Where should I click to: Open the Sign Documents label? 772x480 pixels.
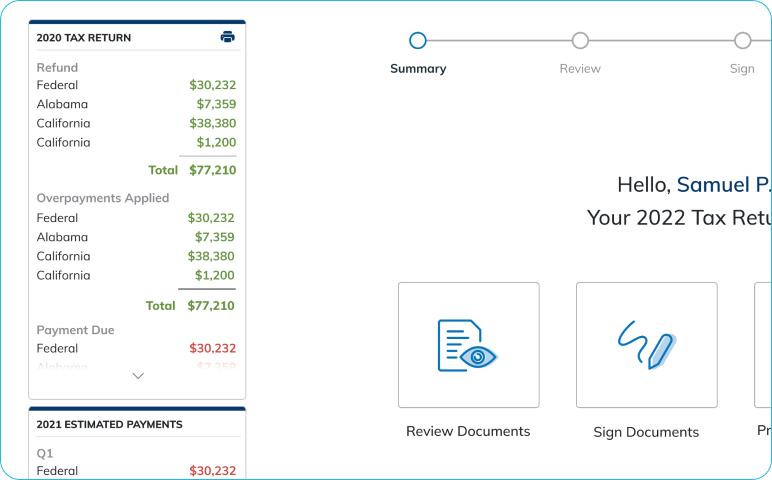click(x=646, y=432)
